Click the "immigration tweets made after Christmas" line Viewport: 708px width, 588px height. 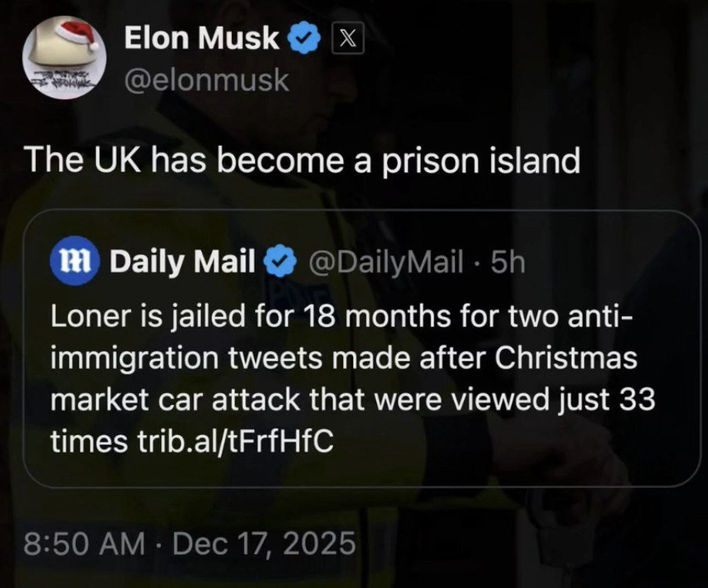[343, 360]
